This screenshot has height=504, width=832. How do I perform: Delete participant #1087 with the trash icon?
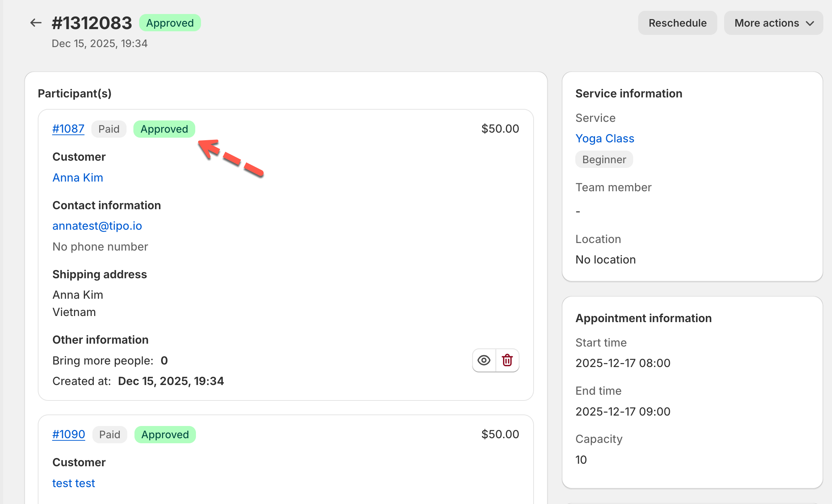[x=507, y=360]
